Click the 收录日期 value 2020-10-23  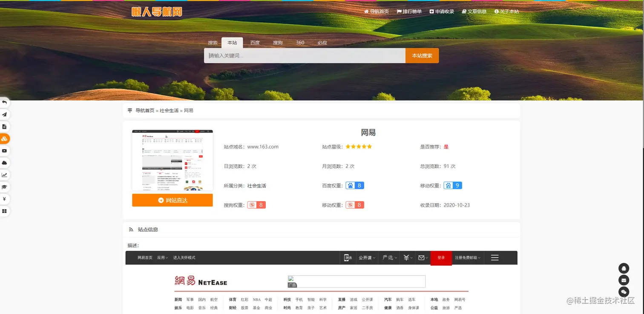point(457,205)
